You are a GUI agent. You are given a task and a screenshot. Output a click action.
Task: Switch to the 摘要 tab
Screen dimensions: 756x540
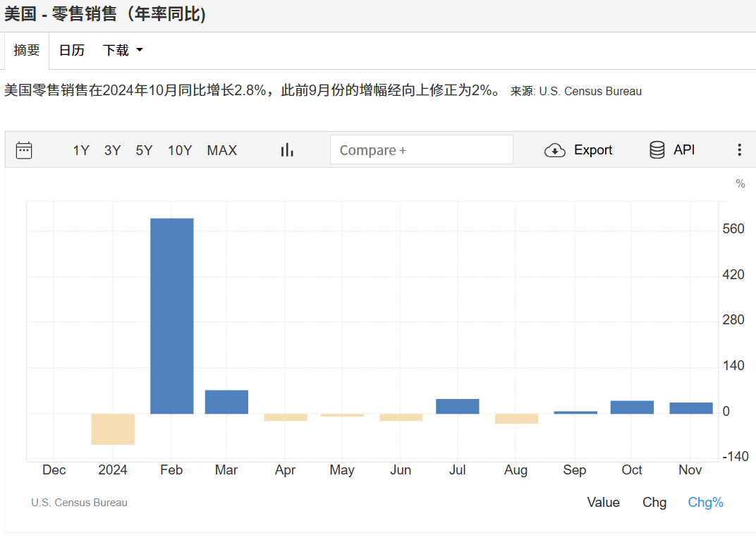[x=27, y=50]
